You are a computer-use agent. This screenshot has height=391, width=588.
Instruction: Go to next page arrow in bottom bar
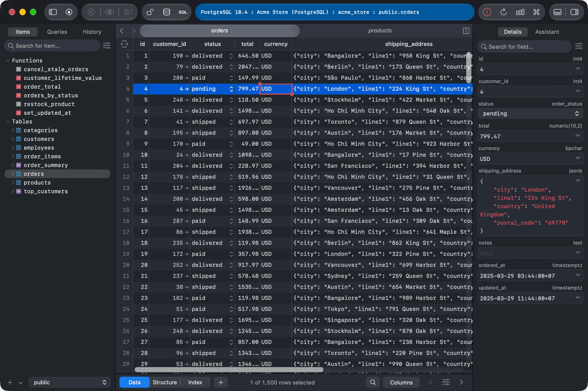(461, 382)
